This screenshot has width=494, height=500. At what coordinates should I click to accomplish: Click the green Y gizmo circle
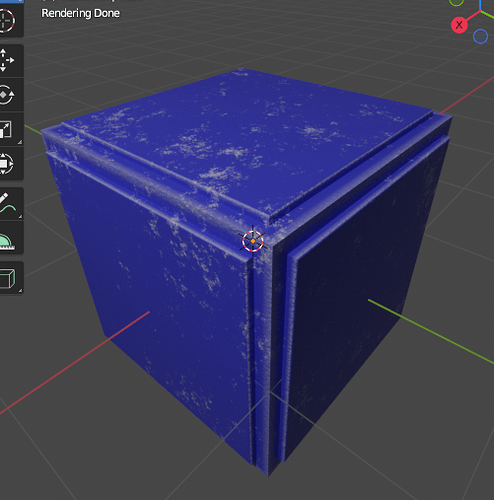[x=456, y=2]
